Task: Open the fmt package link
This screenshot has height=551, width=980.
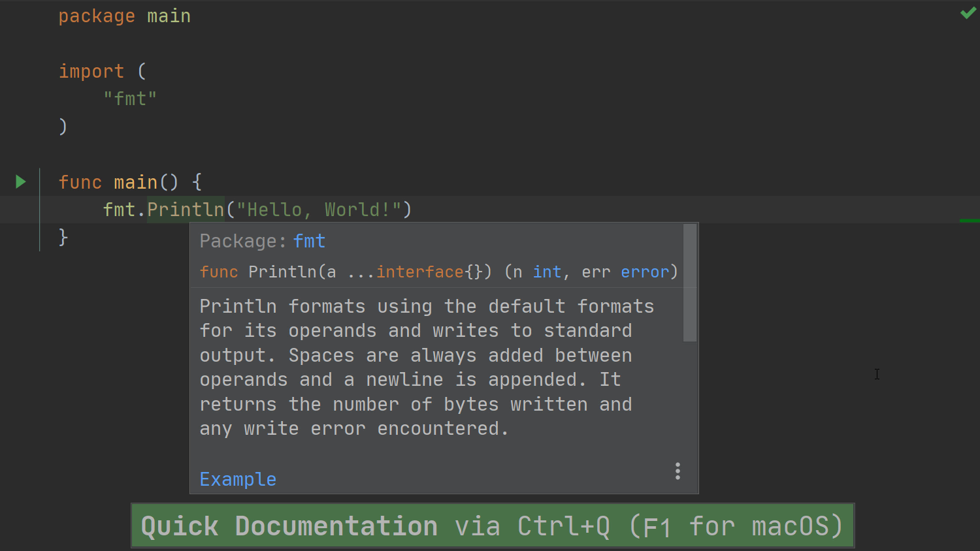Action: (309, 241)
